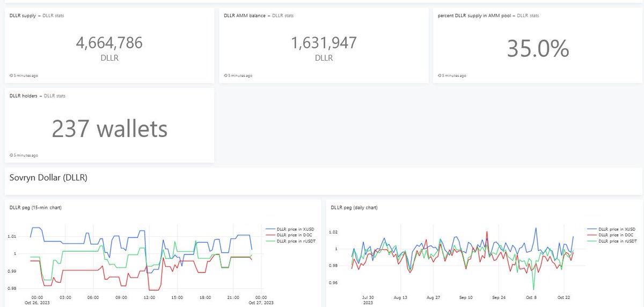Viewport: 644px width, 307px height.
Task: Click the Aug 27 x-axis label
Action: [433, 297]
